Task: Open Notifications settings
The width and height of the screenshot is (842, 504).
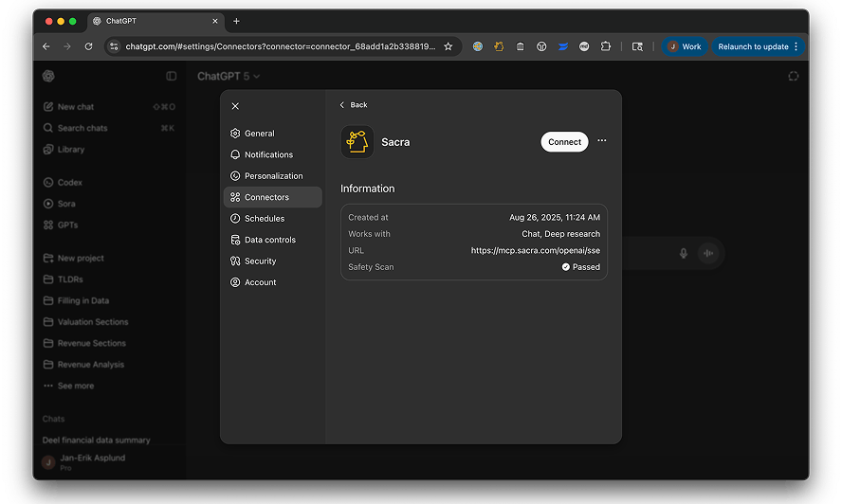Action: tap(273, 154)
